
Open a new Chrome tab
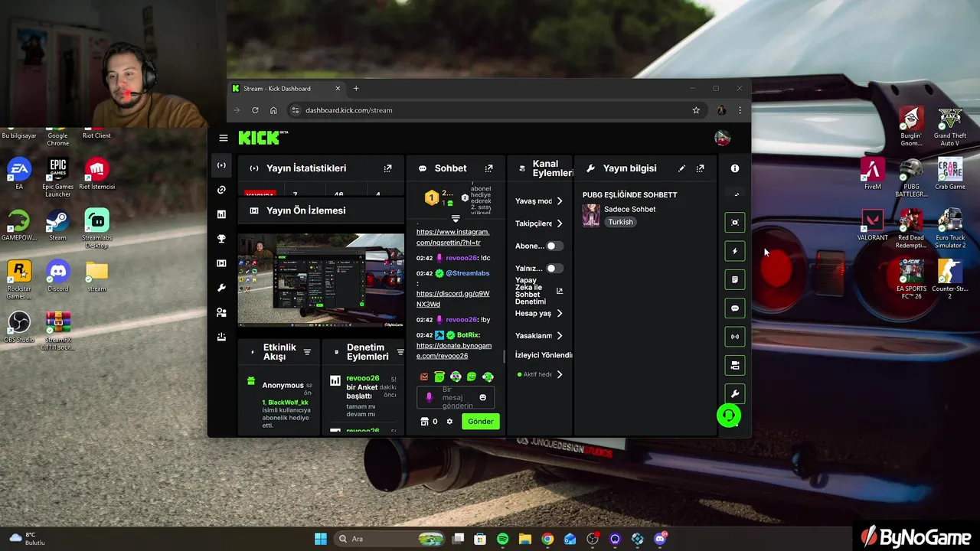pos(356,88)
